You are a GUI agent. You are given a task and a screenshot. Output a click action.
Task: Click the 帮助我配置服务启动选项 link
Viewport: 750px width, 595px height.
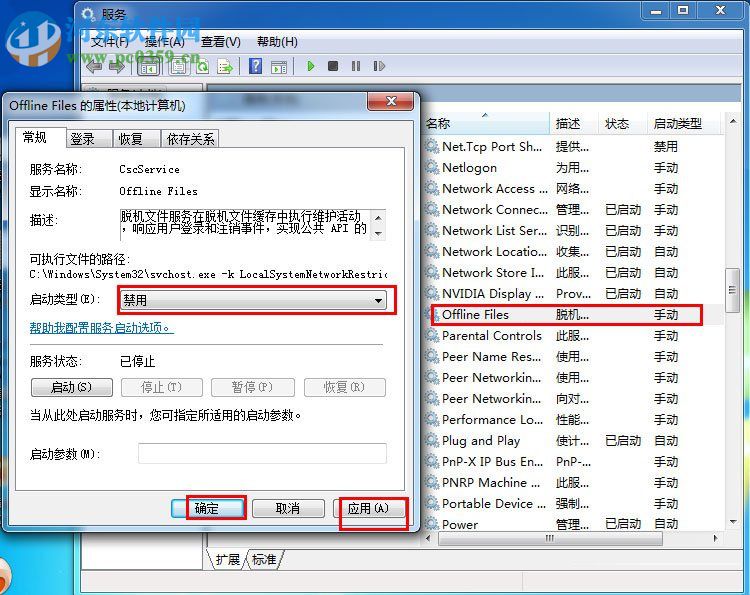[101, 328]
